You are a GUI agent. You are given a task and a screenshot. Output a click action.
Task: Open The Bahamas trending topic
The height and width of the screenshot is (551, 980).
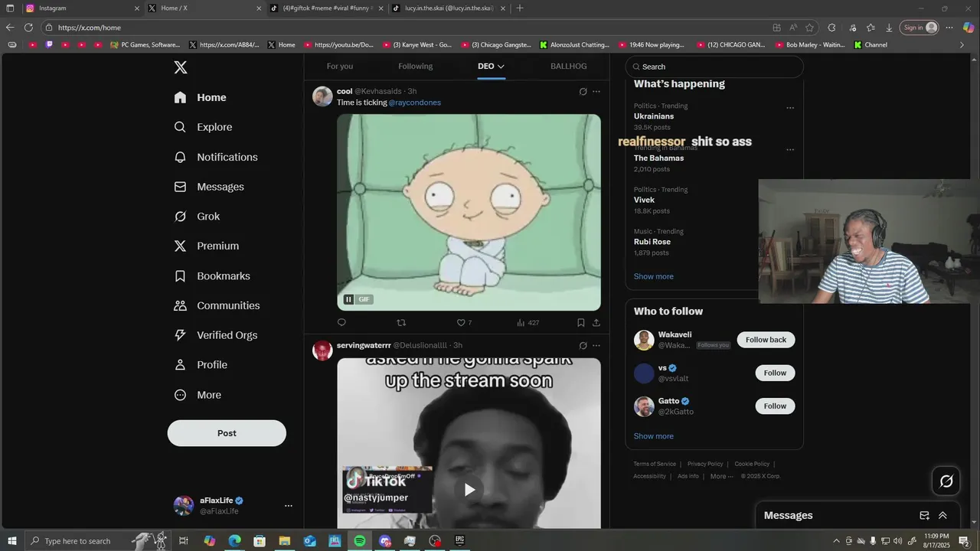pos(658,158)
